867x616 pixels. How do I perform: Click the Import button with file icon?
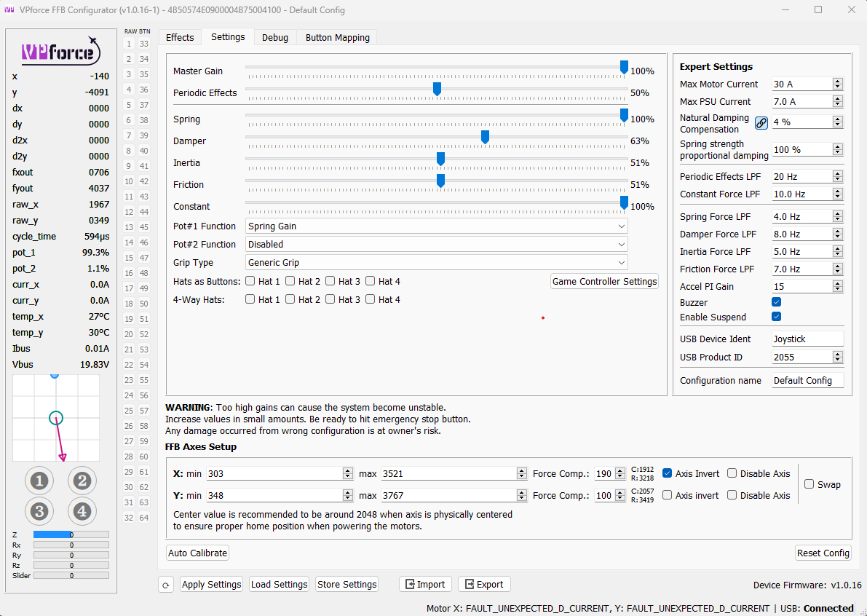[x=425, y=584]
